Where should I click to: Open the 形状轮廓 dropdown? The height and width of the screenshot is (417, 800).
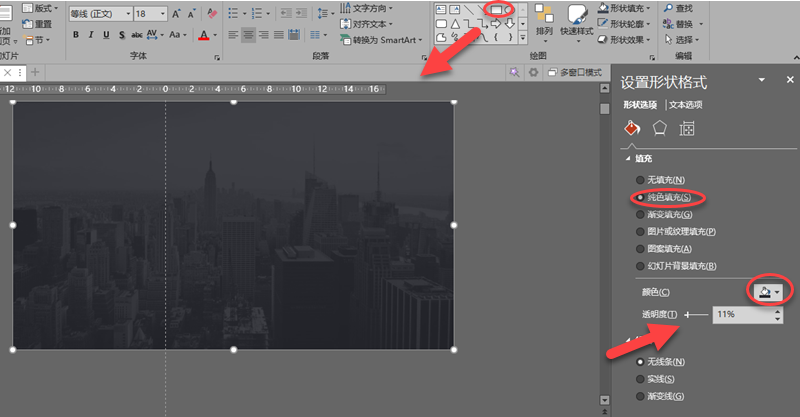coord(624,24)
